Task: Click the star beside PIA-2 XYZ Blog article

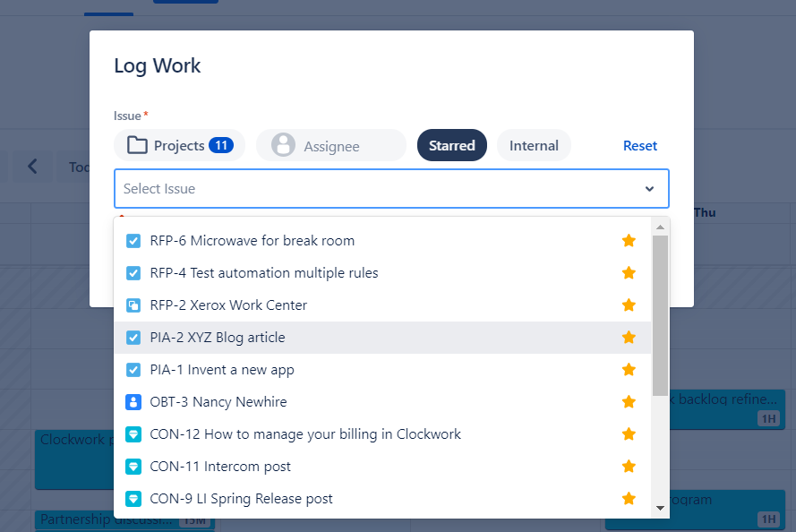Action: click(629, 338)
